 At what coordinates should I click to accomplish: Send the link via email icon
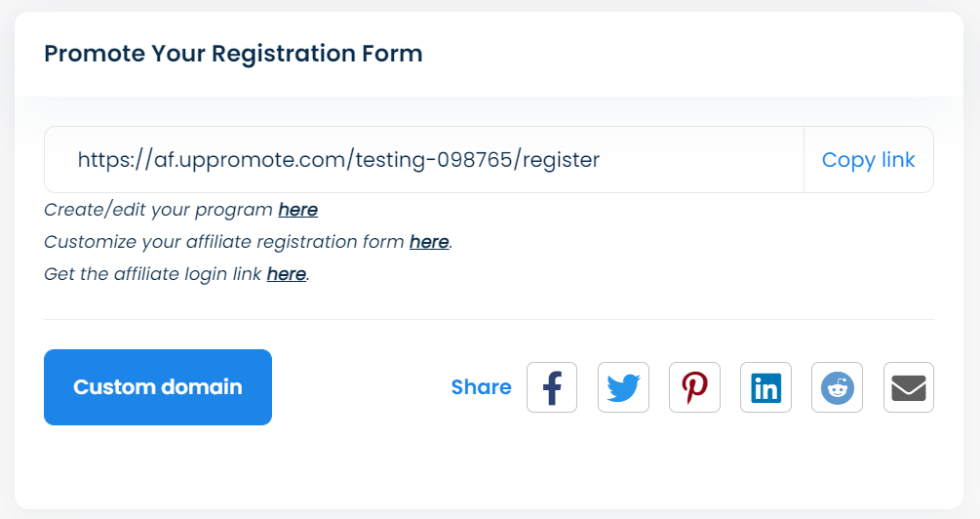point(909,387)
